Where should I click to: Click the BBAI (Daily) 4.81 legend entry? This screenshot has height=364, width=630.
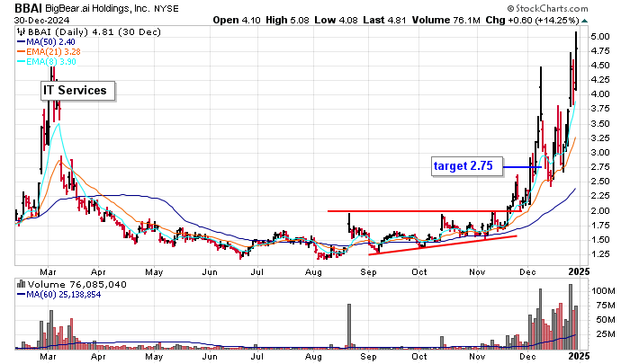[94, 32]
